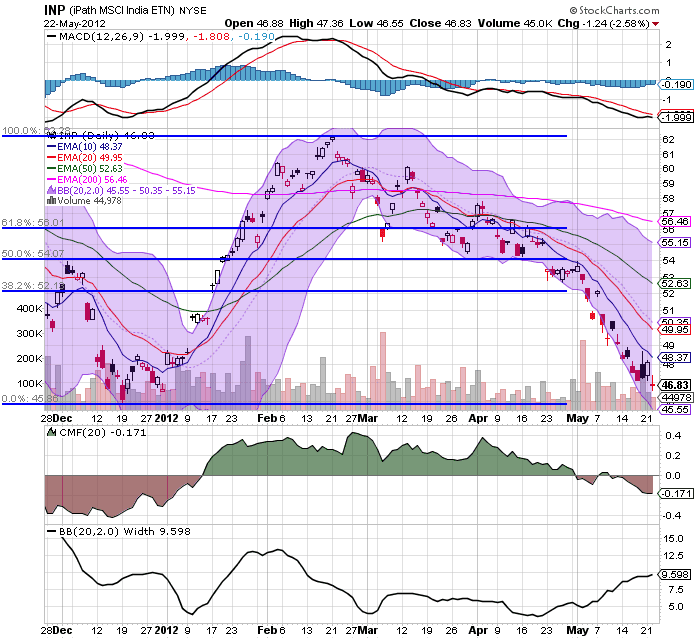
Task: Click the 200K volume axis label
Action: [29, 359]
